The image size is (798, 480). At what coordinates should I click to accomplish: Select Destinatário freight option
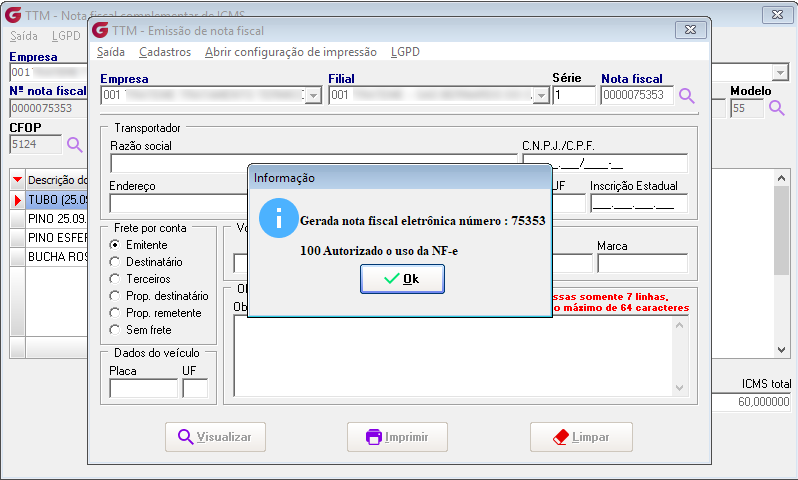tap(115, 262)
